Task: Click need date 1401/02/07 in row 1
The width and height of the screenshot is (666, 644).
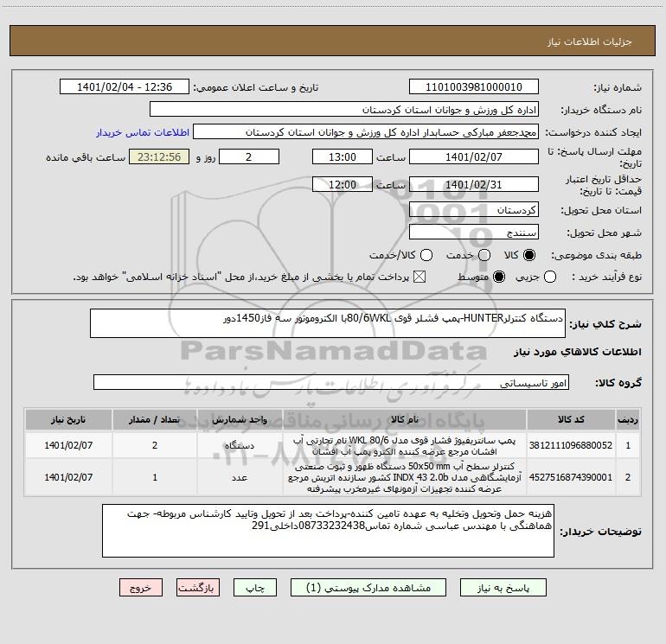Action: click(x=68, y=445)
